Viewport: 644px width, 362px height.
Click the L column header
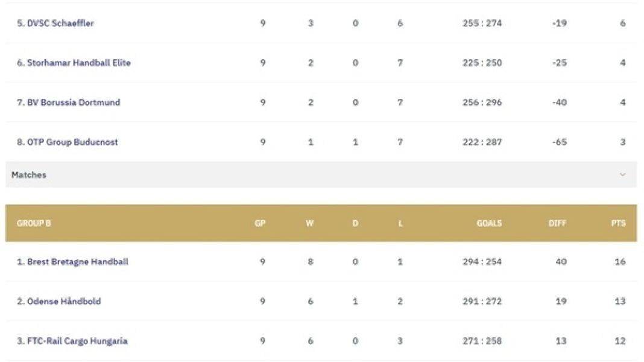tap(400, 223)
